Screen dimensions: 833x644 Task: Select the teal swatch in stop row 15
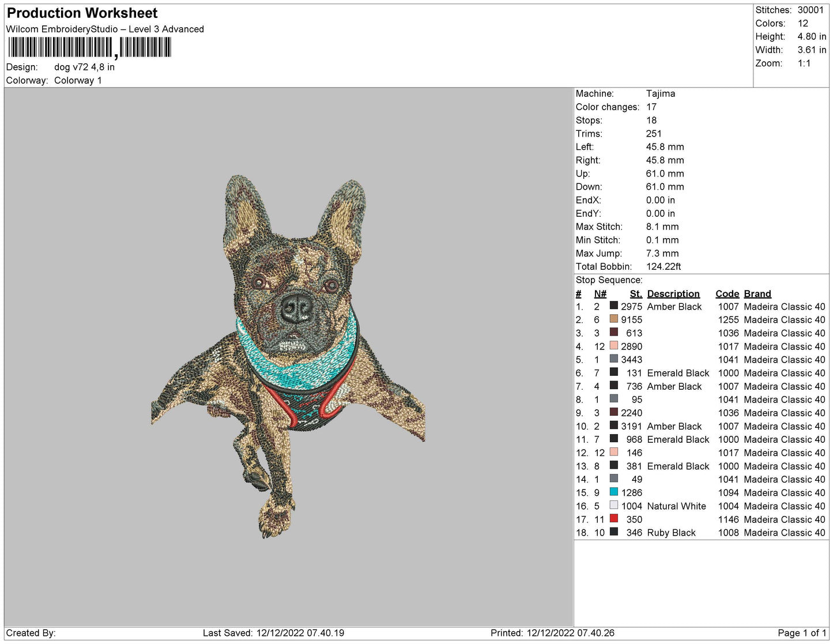point(614,492)
